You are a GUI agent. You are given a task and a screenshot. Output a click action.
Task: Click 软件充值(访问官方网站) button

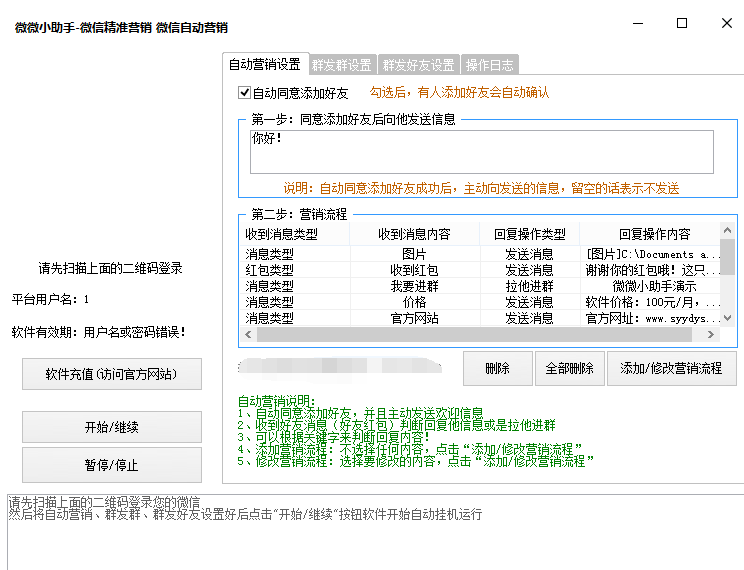(x=112, y=374)
